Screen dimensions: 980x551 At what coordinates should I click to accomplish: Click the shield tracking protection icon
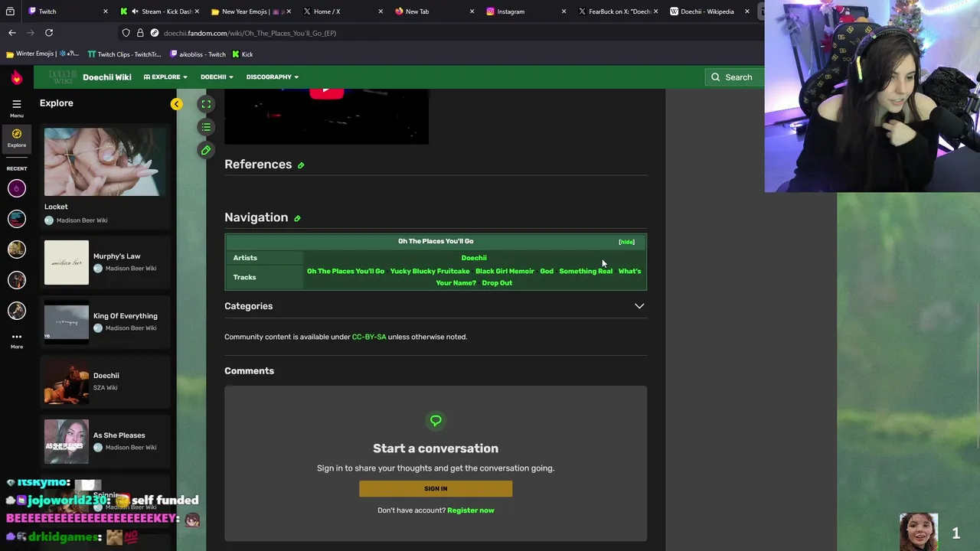(x=126, y=33)
